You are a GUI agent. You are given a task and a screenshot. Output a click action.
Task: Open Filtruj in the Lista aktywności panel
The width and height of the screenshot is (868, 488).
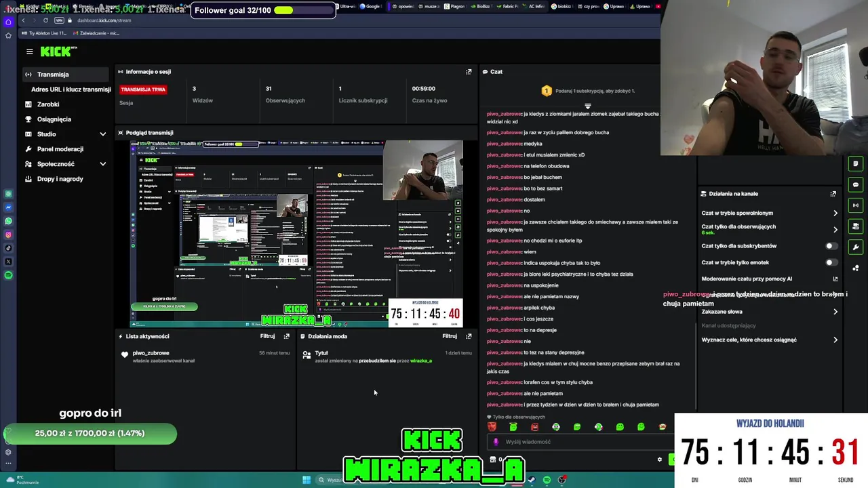click(268, 336)
